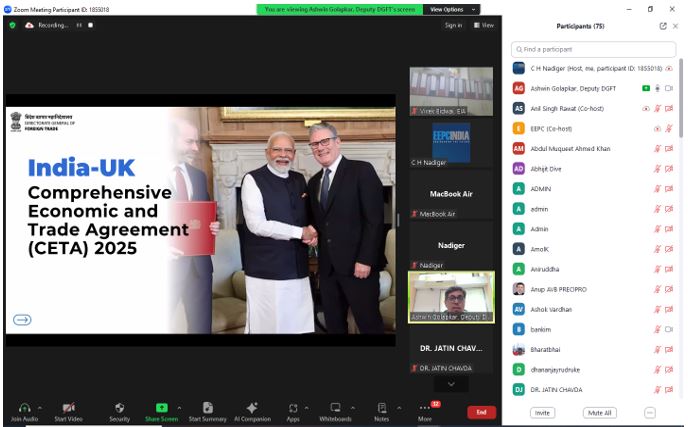Select the DR. JATIN CHAV... video tile
The width and height of the screenshot is (688, 427).
tap(451, 348)
